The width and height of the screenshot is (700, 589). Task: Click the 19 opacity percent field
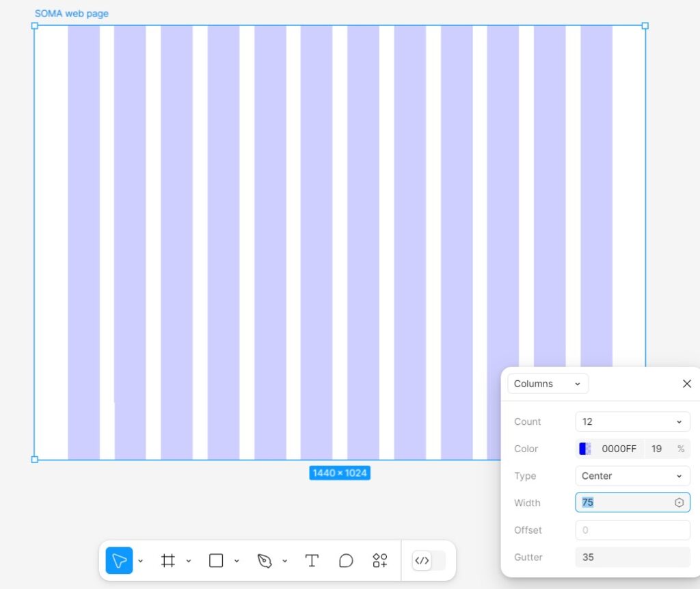pos(657,449)
